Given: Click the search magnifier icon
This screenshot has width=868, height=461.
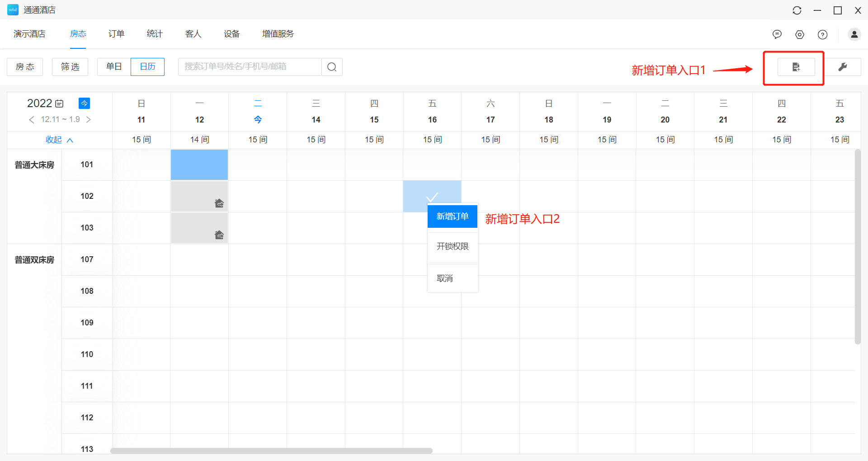Looking at the screenshot, I should tap(332, 67).
